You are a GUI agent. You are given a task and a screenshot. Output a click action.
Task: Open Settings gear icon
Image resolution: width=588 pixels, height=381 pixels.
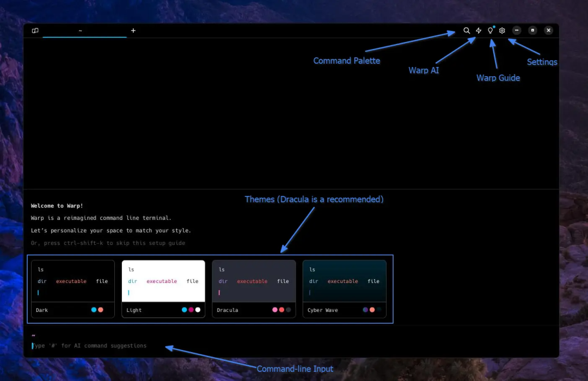(x=502, y=30)
